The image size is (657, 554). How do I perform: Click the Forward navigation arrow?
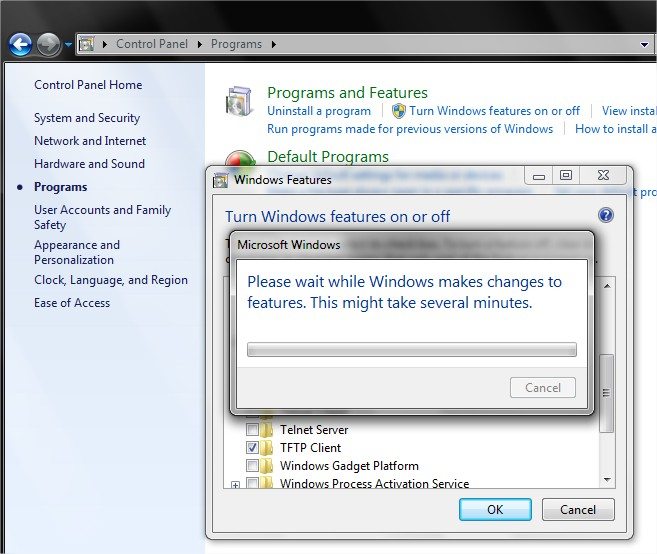pos(48,44)
